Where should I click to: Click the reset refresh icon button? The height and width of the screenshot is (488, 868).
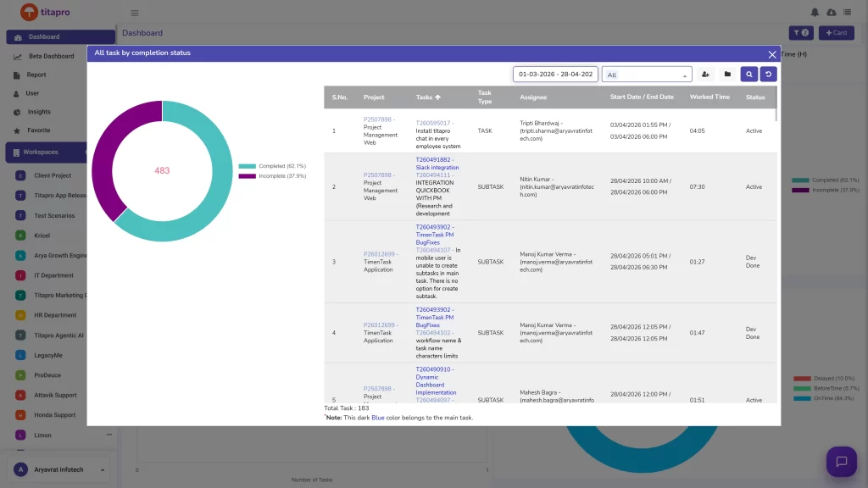[768, 75]
